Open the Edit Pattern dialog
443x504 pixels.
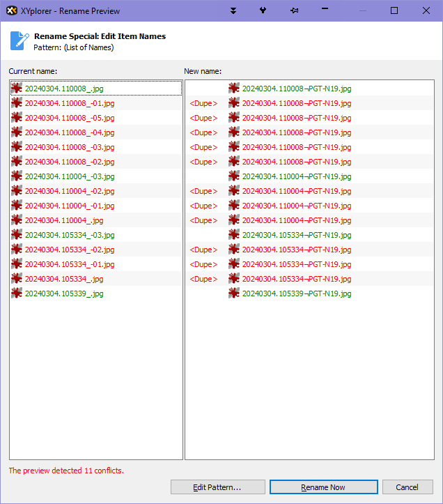coord(217,487)
